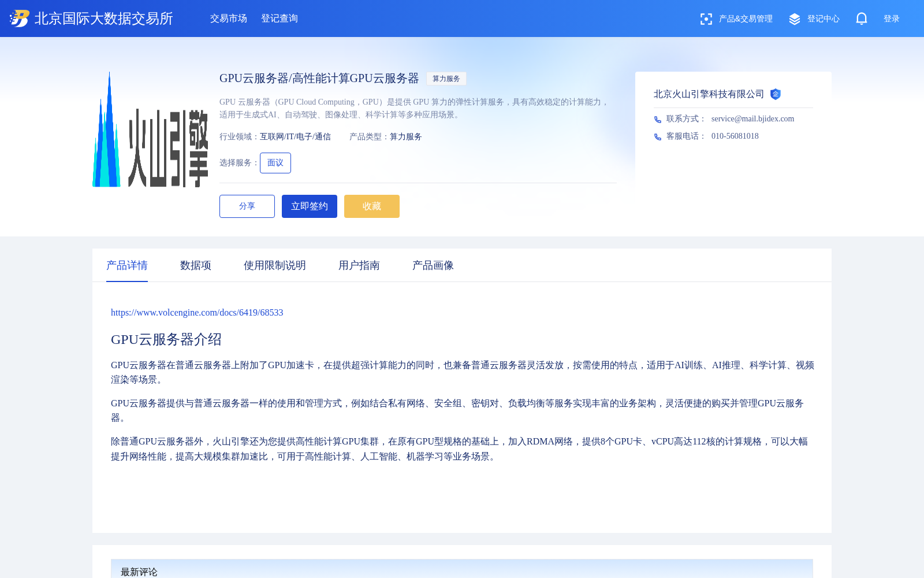The width and height of the screenshot is (924, 578).
Task: Click the 产品&交易管理 label
Action: tap(746, 19)
